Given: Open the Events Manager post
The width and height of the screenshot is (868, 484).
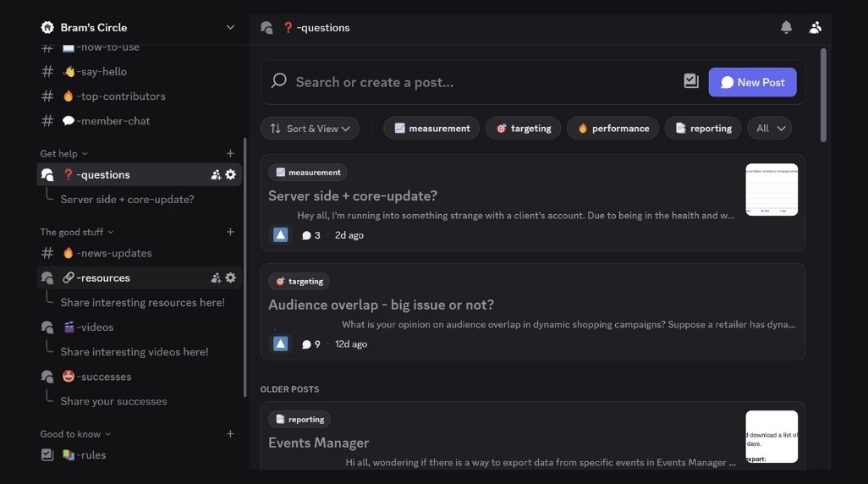Looking at the screenshot, I should [x=318, y=443].
